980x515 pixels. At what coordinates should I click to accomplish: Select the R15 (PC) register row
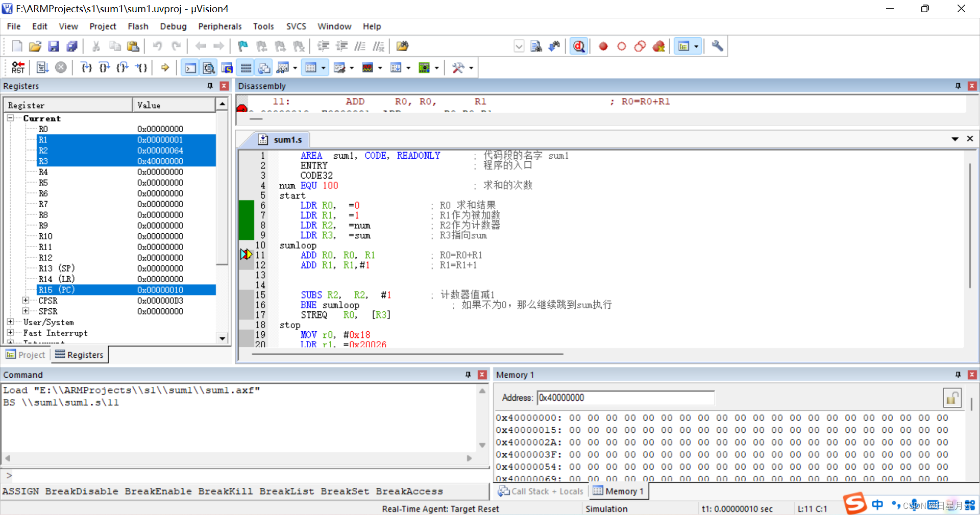pos(126,289)
